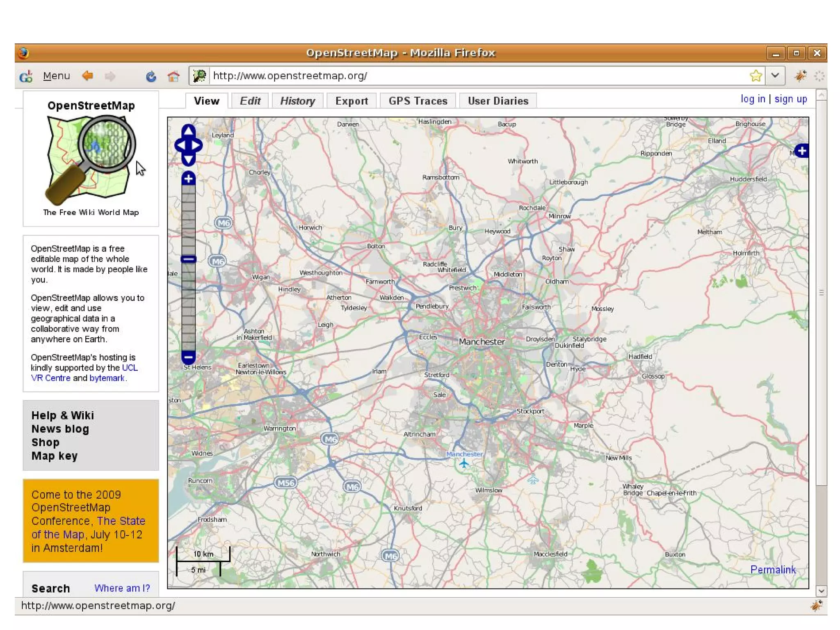
Task: Click the loading throbber icon
Action: tap(819, 76)
